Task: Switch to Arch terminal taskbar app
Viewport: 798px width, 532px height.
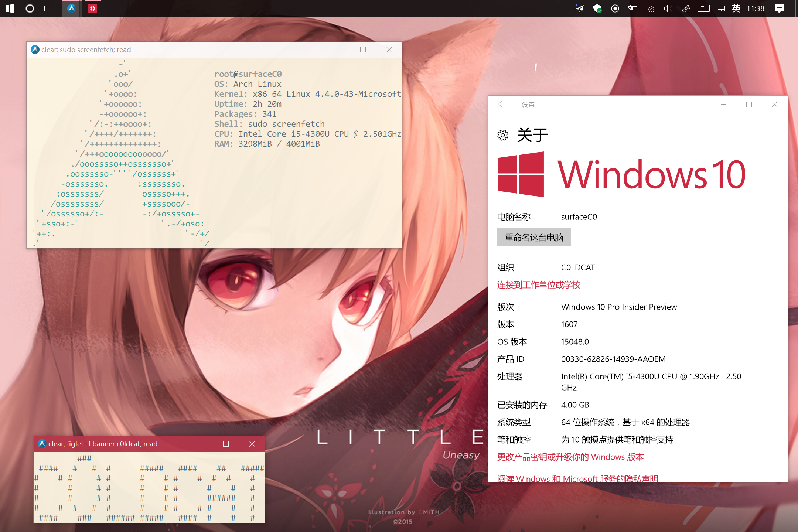Action: click(x=72, y=8)
